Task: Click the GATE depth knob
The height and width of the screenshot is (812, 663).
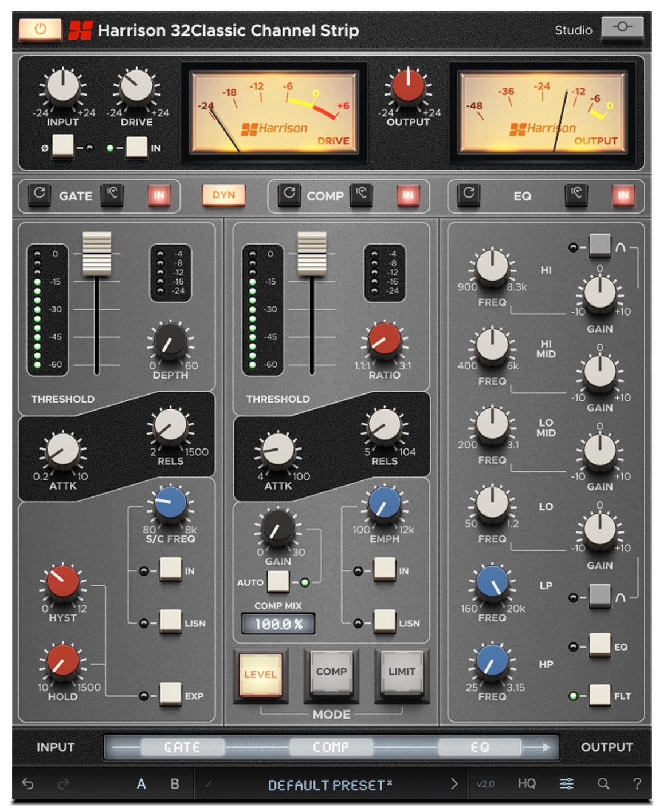Action: pyautogui.click(x=170, y=342)
